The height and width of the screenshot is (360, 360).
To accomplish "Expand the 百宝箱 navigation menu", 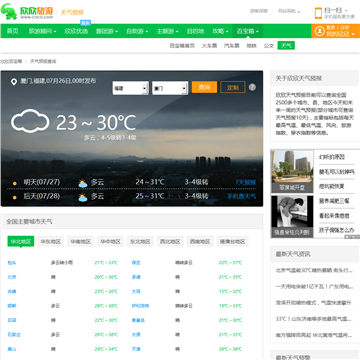I will (x=248, y=31).
